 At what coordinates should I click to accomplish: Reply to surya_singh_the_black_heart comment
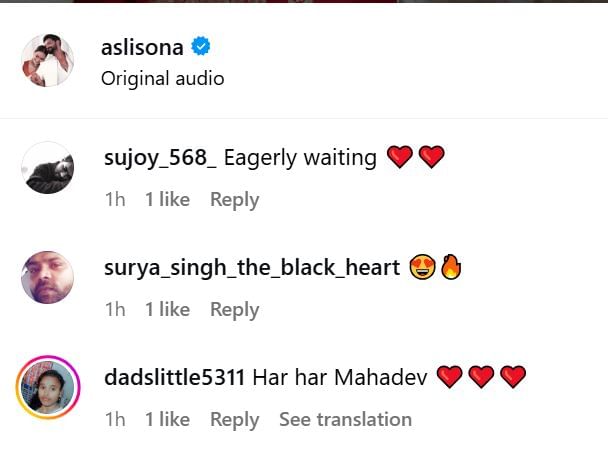click(235, 310)
